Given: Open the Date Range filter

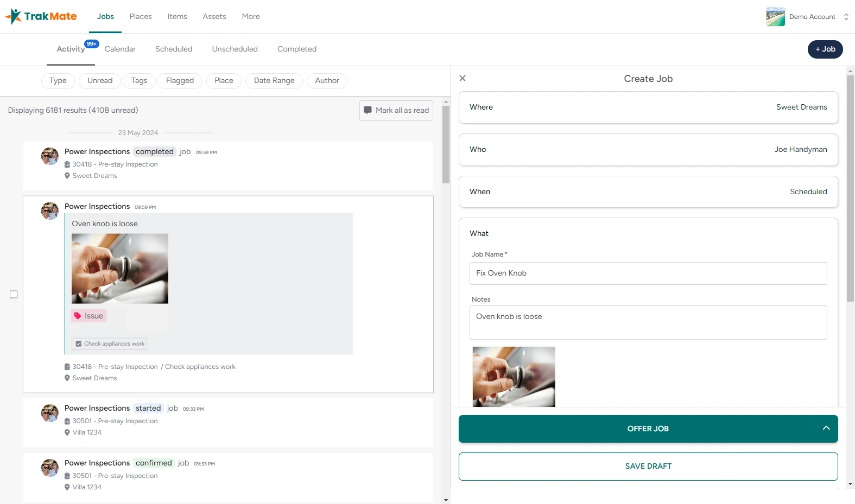Looking at the screenshot, I should (x=274, y=81).
